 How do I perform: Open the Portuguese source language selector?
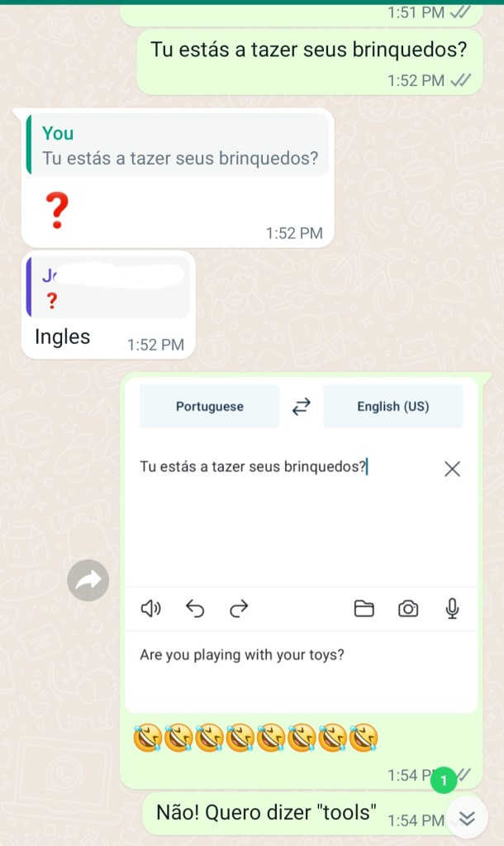pyautogui.click(x=210, y=406)
